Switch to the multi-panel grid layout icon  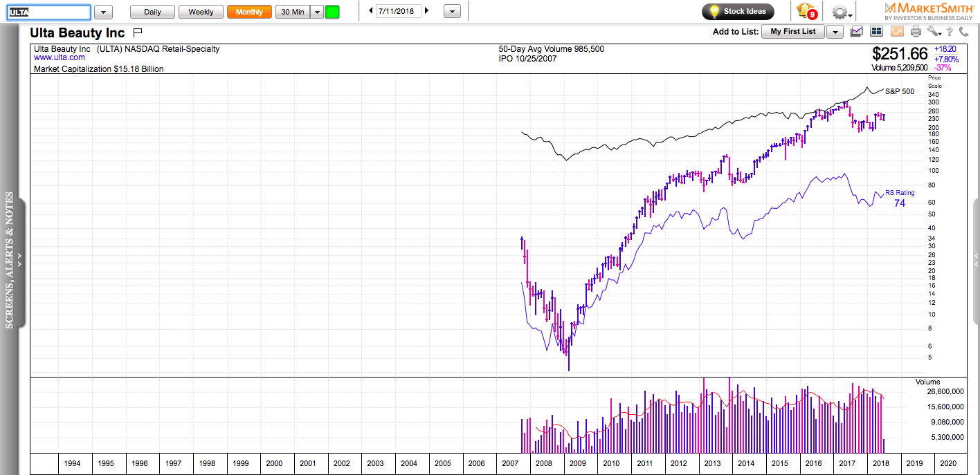(876, 31)
